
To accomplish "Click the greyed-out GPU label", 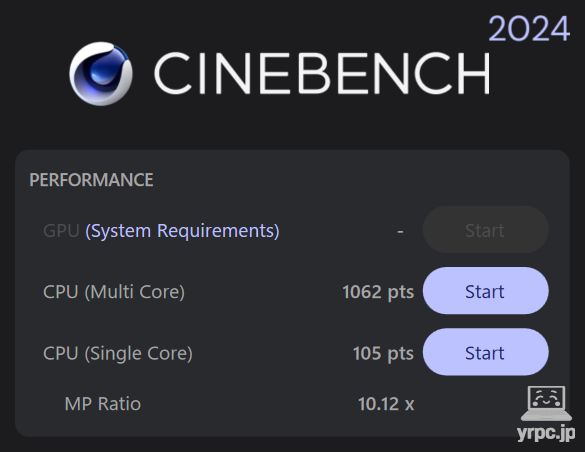I will tap(61, 231).
